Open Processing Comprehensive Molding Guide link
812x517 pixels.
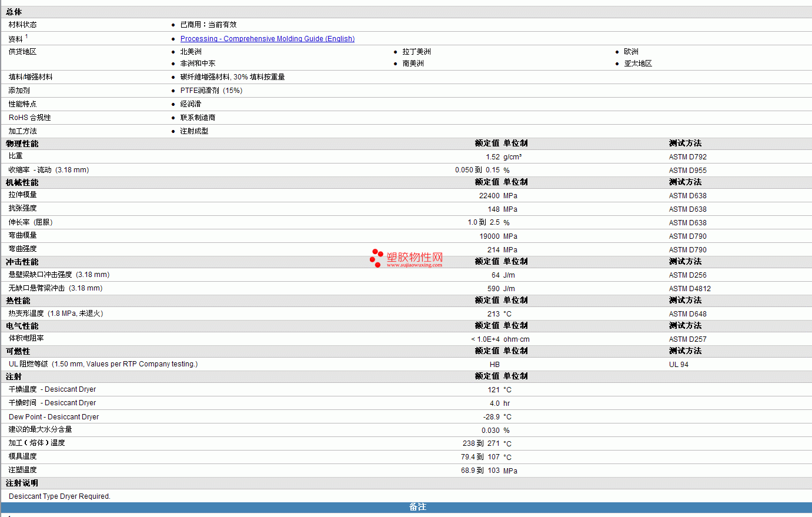coord(268,39)
